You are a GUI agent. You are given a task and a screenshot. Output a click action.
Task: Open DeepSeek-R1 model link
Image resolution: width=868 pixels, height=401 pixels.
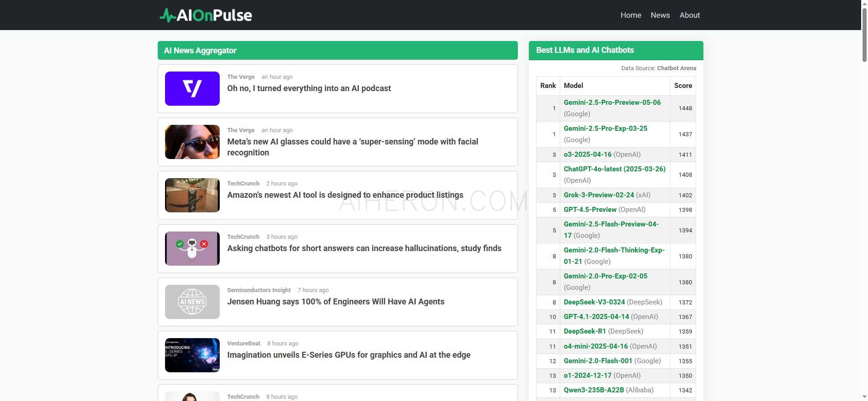click(585, 331)
